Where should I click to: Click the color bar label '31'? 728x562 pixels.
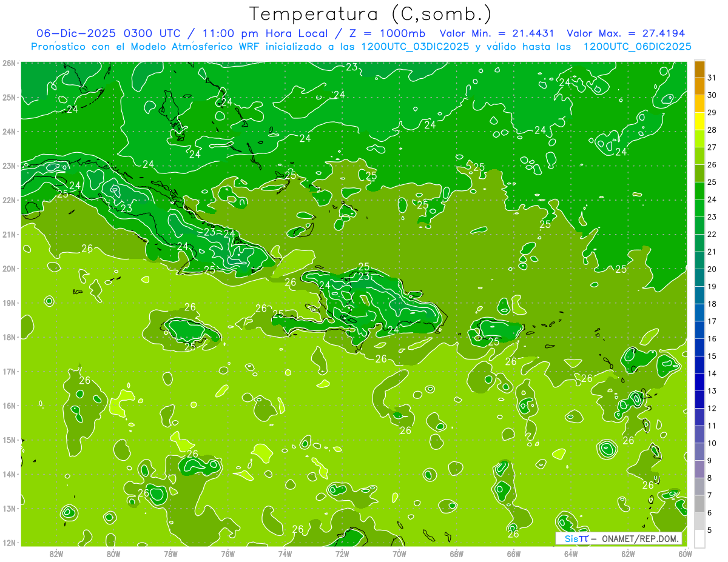click(x=712, y=78)
